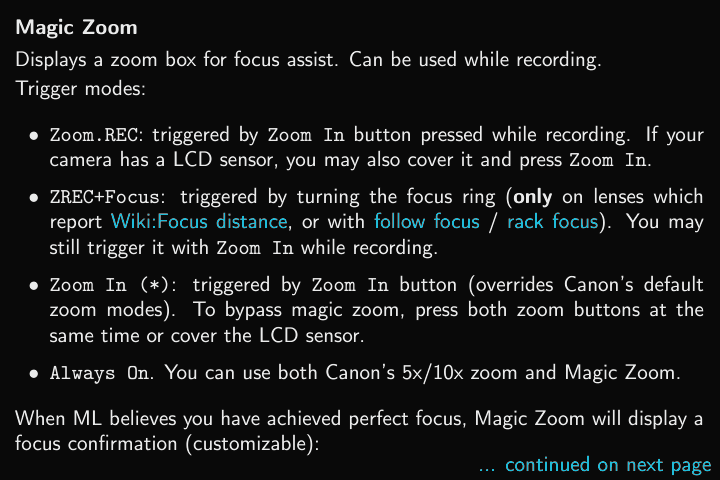Click the "Trigger modes:" text line
720x480 pixels.
pyautogui.click(x=80, y=87)
